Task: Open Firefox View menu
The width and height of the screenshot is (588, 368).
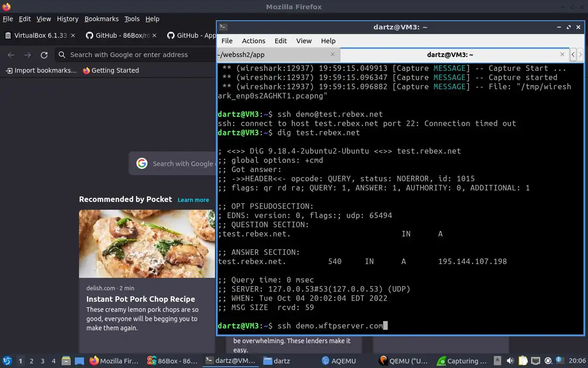Action: pos(44,19)
